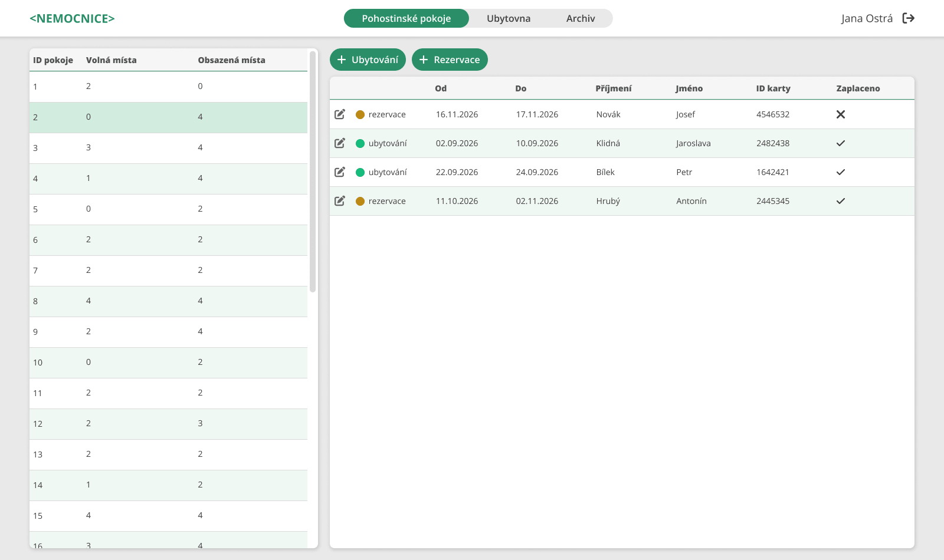Click the logout icon next to Jana Ostrá
Screen dimensions: 944x560
pos(909,18)
